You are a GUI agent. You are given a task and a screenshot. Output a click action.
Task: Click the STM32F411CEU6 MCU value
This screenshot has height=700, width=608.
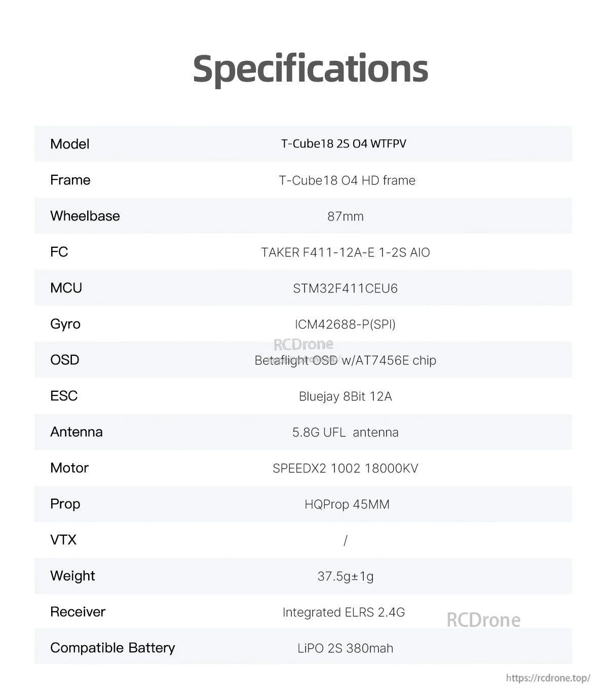click(x=345, y=288)
